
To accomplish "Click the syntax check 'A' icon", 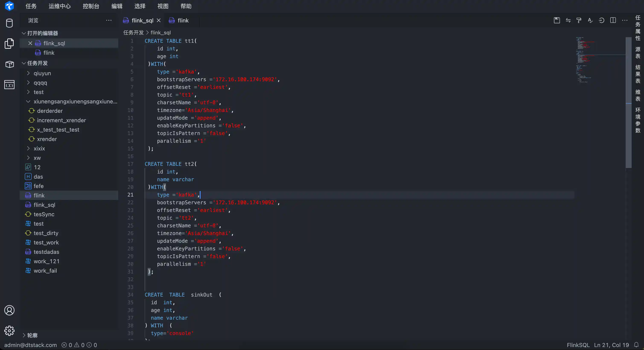I will (x=590, y=20).
